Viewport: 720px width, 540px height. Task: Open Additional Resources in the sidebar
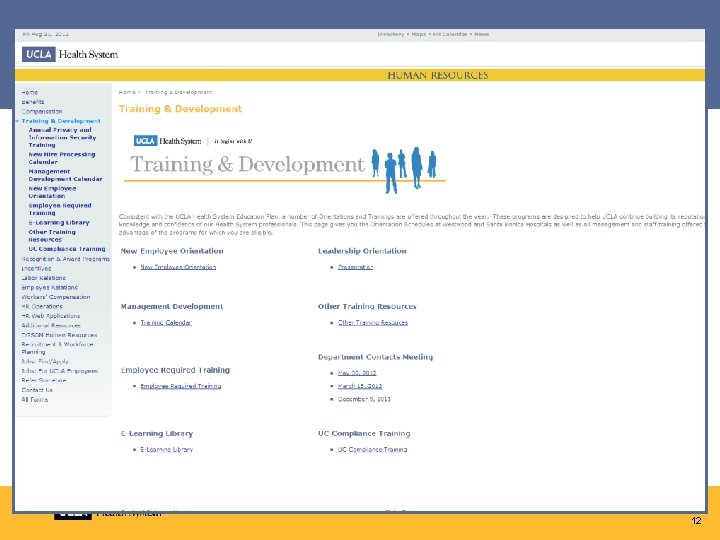[x=51, y=326]
